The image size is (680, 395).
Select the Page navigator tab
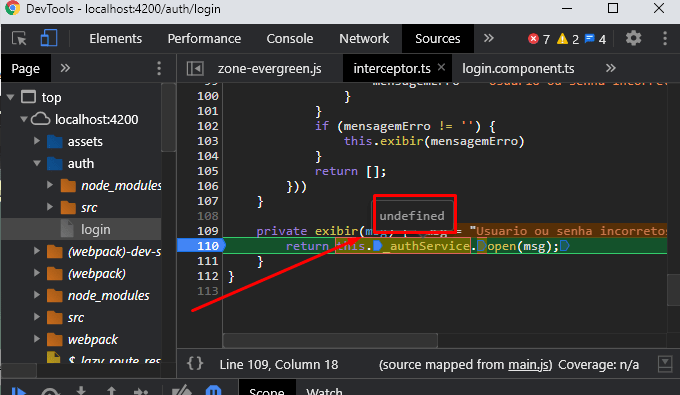coord(26,68)
